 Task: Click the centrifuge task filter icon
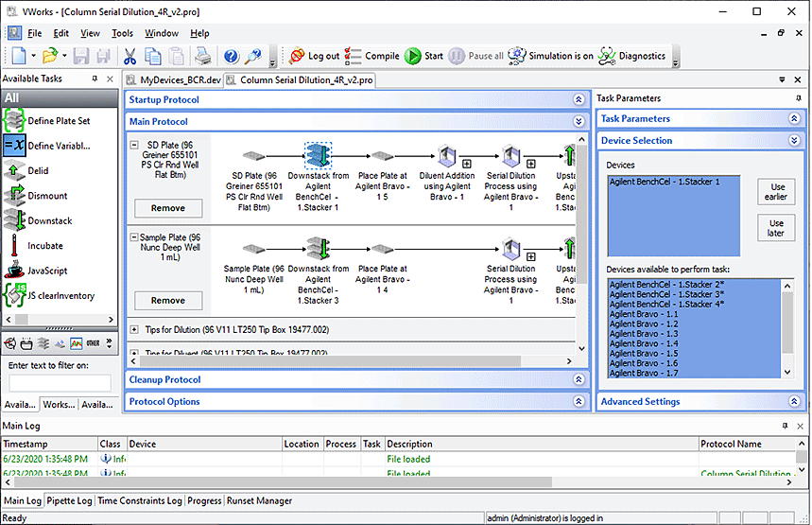click(9, 343)
